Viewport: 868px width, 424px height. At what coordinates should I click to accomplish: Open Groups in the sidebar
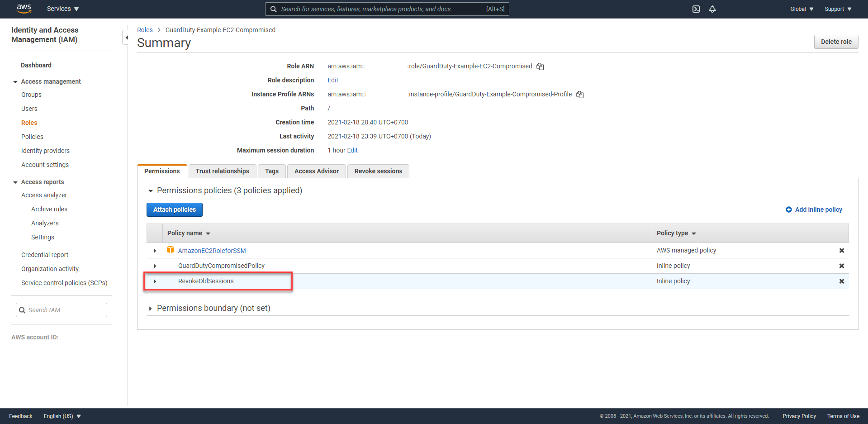click(x=31, y=95)
